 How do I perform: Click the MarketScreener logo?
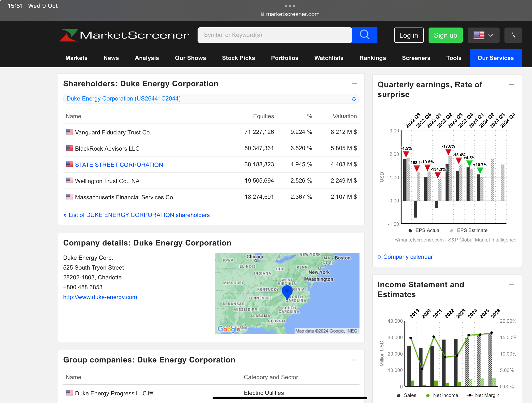(x=125, y=35)
